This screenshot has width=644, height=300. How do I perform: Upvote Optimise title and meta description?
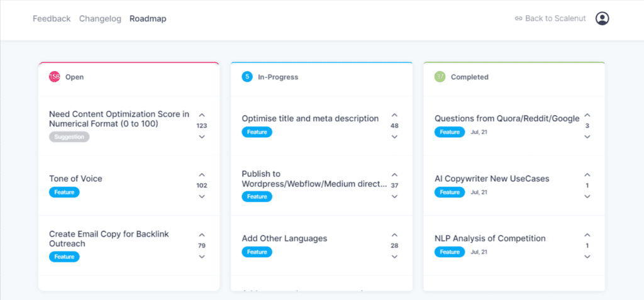coord(394,115)
